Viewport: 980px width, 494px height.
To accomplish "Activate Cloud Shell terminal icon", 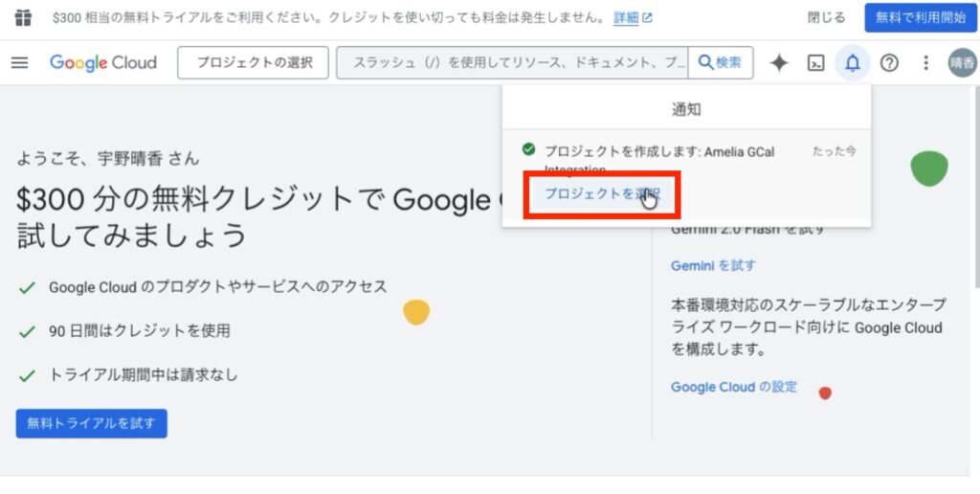I will click(x=815, y=63).
